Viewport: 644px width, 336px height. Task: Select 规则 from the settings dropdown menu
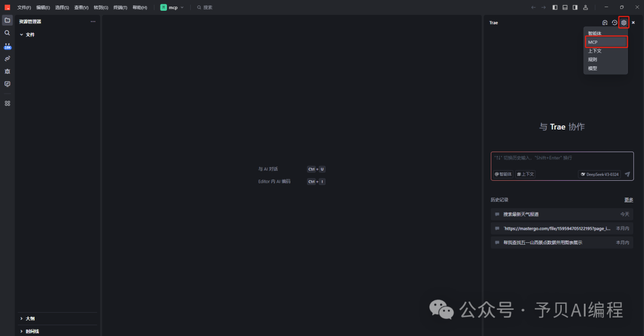[605, 60]
